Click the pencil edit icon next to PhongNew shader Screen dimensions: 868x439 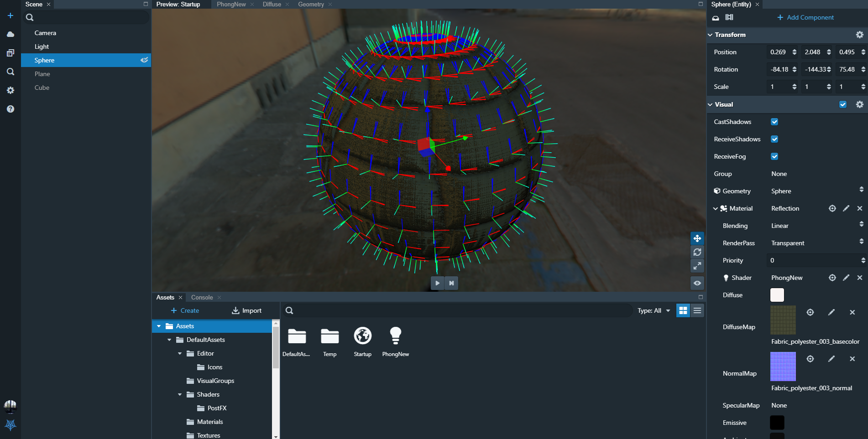(x=846, y=277)
